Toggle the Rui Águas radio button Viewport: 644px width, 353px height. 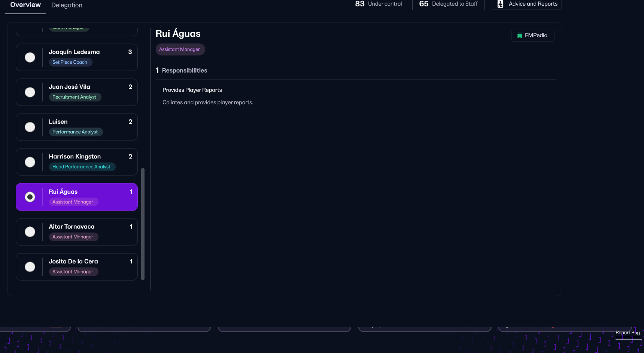[x=30, y=197]
